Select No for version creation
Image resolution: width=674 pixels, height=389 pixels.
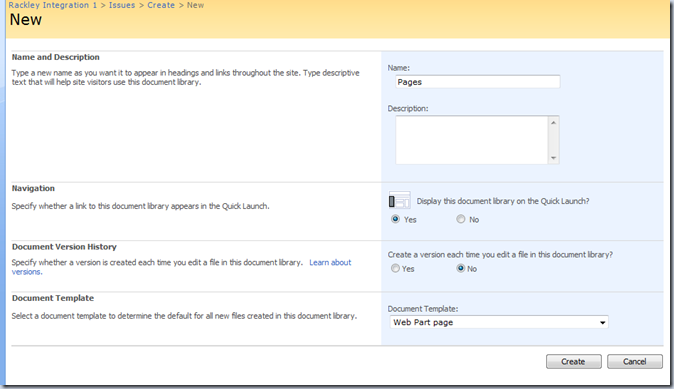tap(460, 268)
